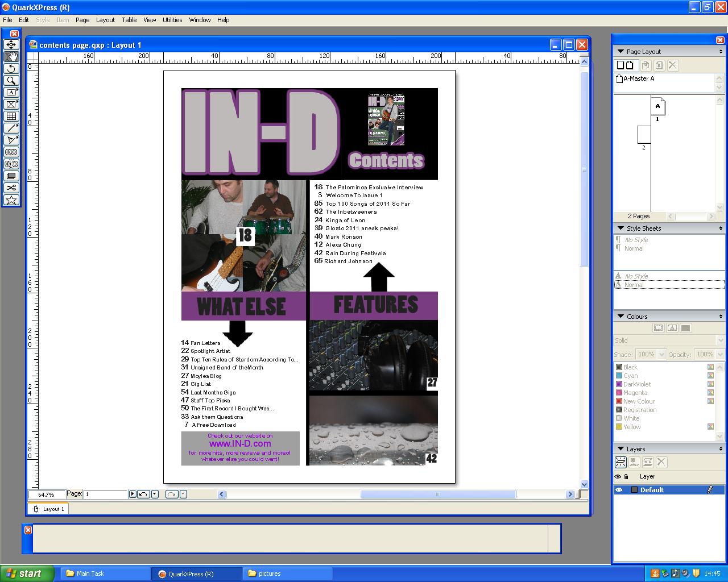Viewport: 728px width, 582px height.
Task: Collapse the Layers panel
Action: click(621, 449)
